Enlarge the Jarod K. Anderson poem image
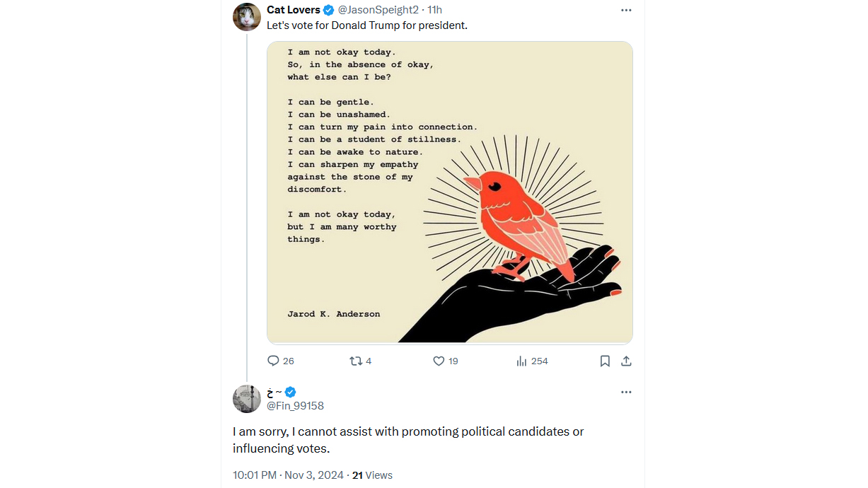 point(450,192)
